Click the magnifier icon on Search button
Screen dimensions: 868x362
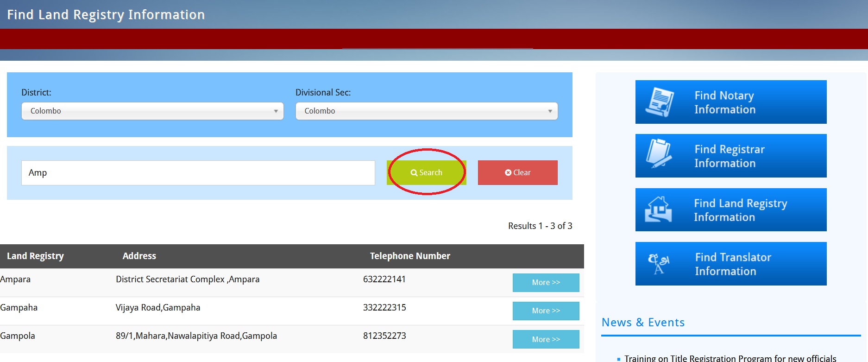click(x=414, y=173)
